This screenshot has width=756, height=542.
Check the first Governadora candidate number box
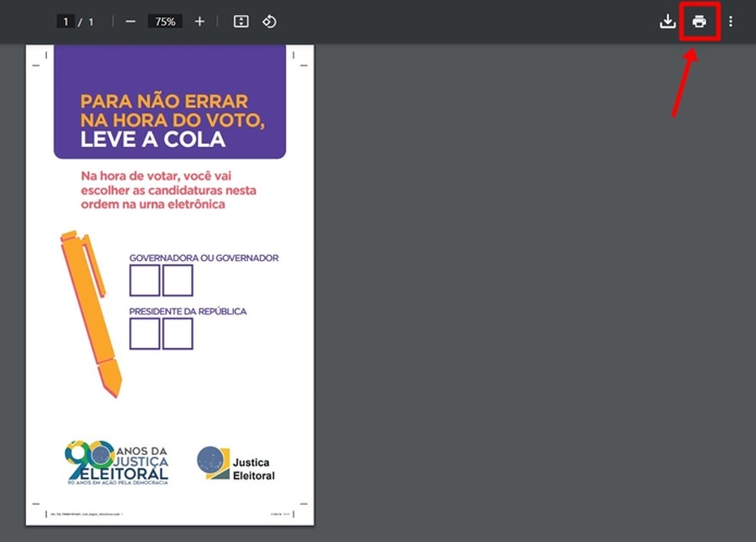(x=144, y=280)
